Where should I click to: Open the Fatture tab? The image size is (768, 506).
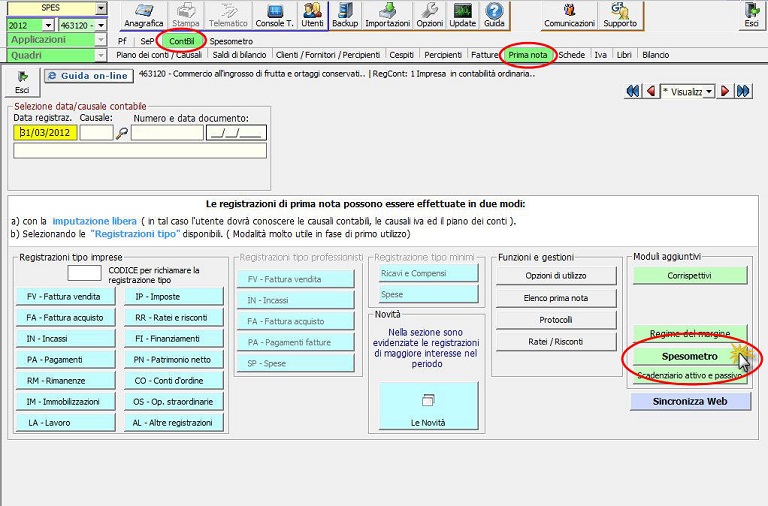pos(484,55)
